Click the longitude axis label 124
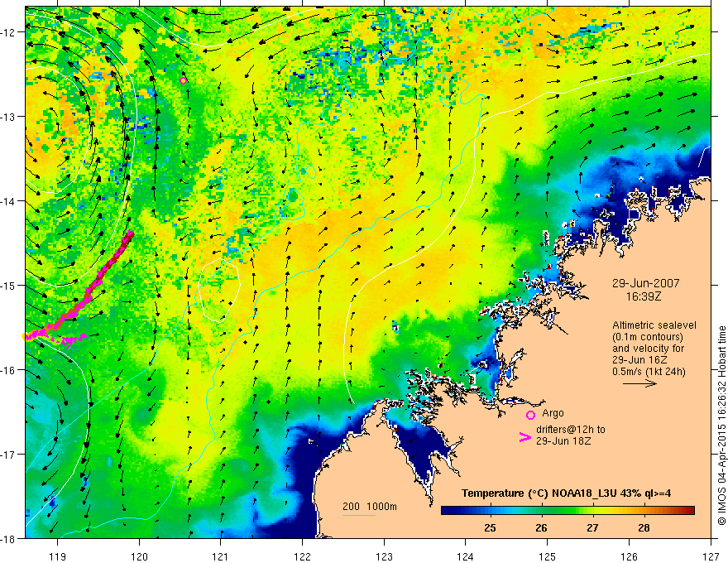The image size is (728, 563). (465, 556)
